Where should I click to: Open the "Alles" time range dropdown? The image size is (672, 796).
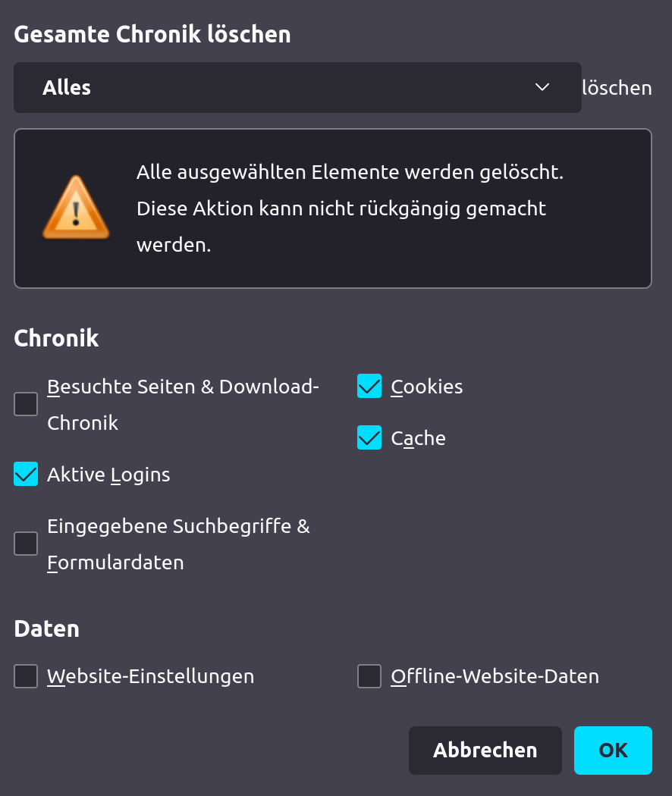point(297,88)
